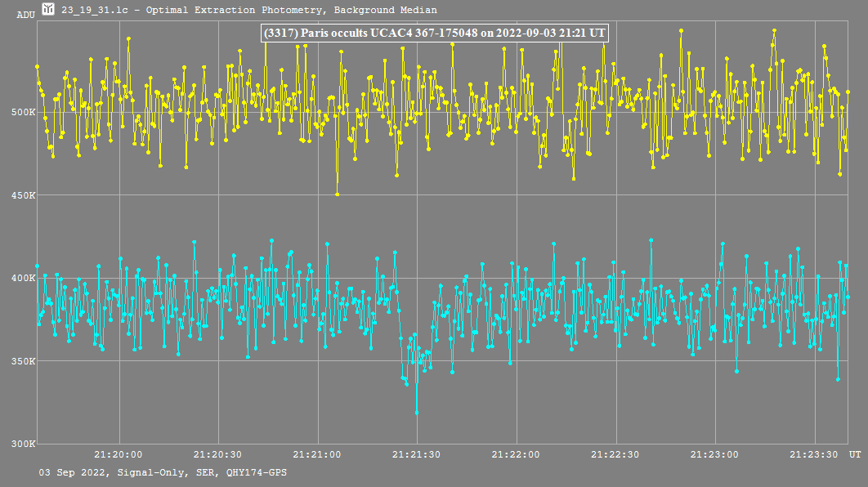Screen dimensions: 868x487
Task: Click the 300K y-axis label
Action: (x=22, y=445)
